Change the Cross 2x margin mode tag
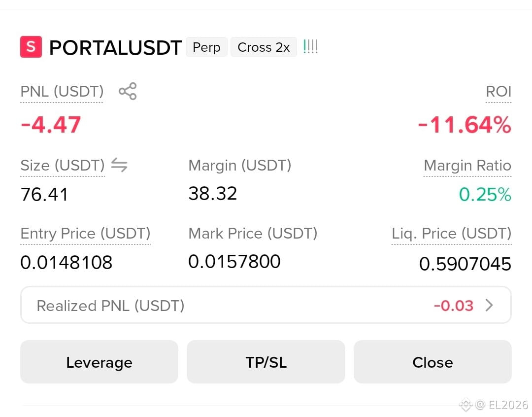Image resolution: width=532 pixels, height=417 pixels. [x=264, y=47]
